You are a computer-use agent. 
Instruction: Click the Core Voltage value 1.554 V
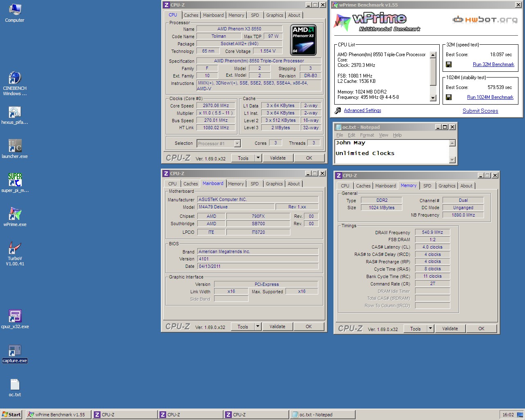[x=268, y=51]
